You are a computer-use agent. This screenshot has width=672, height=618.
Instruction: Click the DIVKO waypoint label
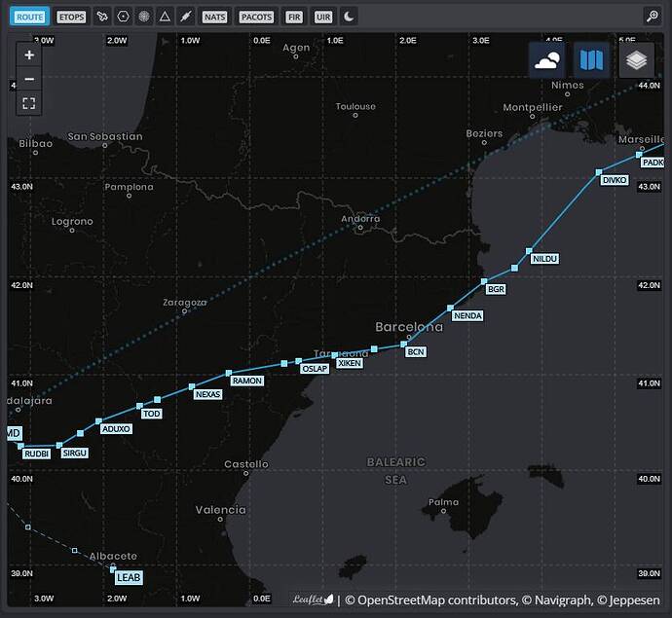pos(615,180)
